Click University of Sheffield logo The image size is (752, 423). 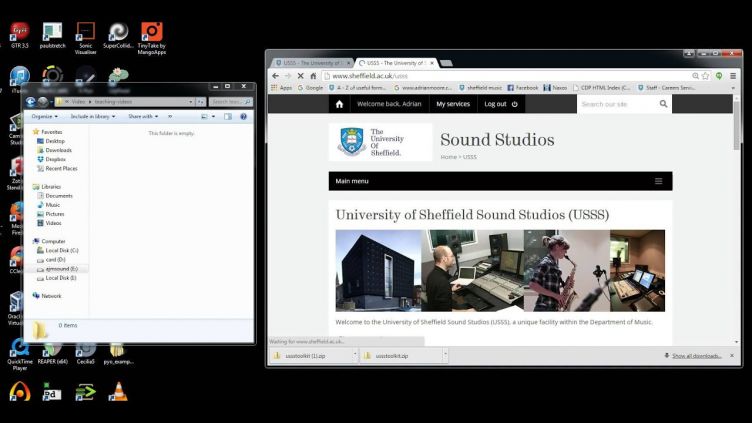(x=380, y=142)
